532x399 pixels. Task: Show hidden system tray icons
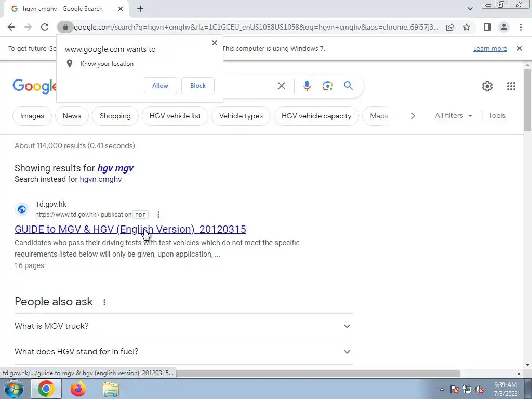442,389
